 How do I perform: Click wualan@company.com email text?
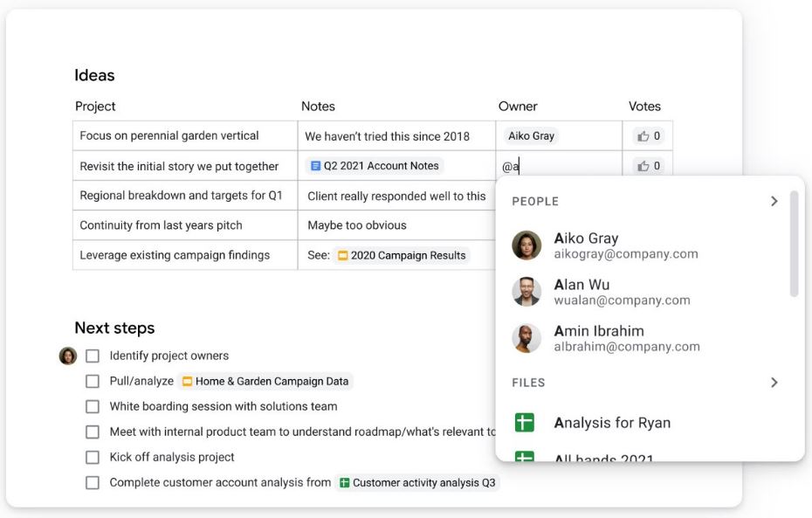(x=622, y=300)
